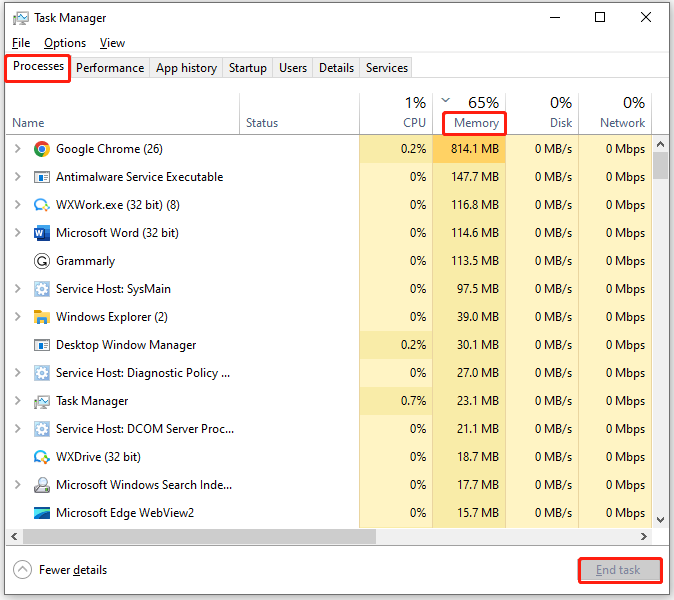The width and height of the screenshot is (674, 600).
Task: Click the Microsoft Windows Search Indexer icon
Action: coord(42,485)
